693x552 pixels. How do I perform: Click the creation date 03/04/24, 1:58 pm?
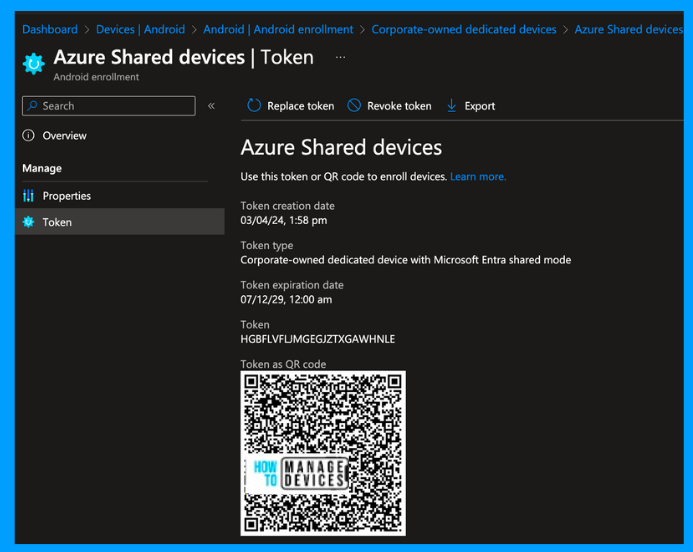tap(284, 221)
